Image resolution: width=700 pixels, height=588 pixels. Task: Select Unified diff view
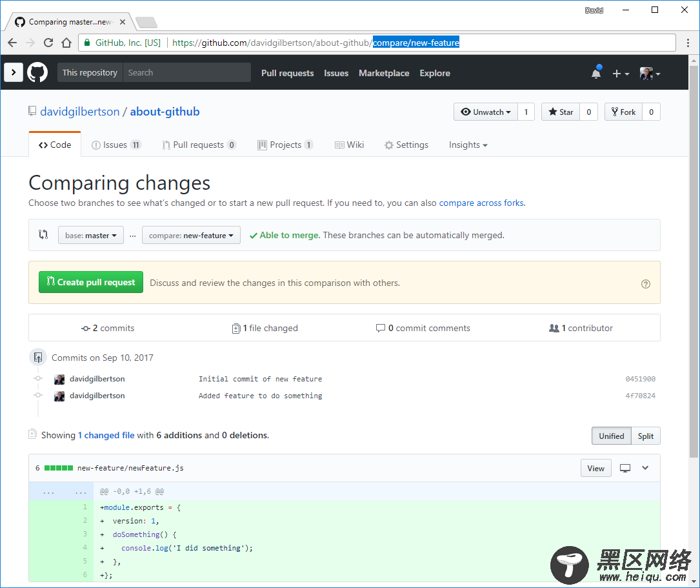[612, 436]
